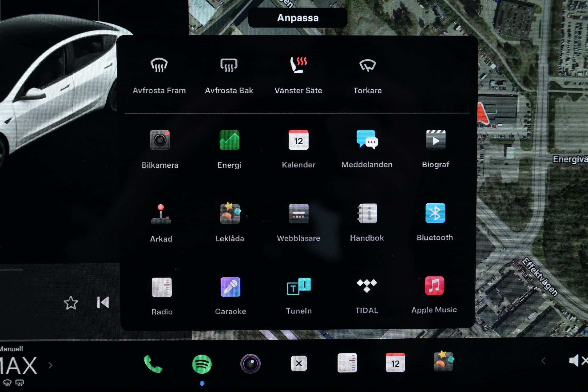Open the Arkad joystick app
The width and height of the screenshot is (588, 392).
(x=161, y=214)
